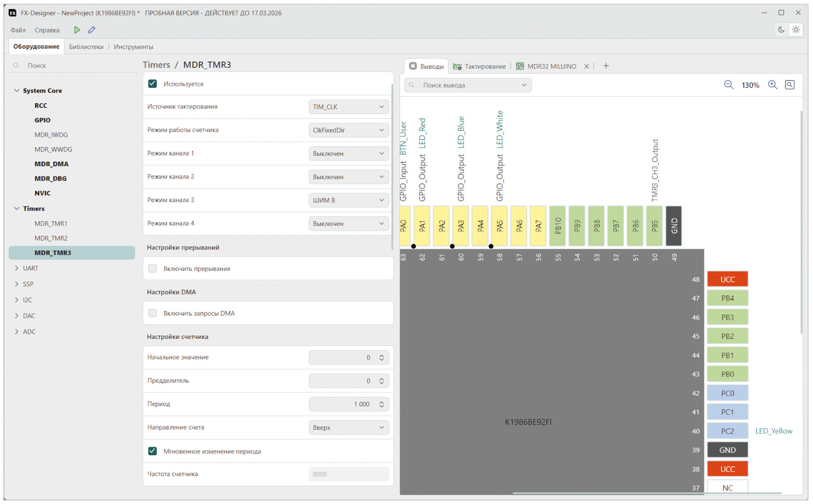This screenshot has width=813, height=504.
Task: Switch to dark theme moon icon
Action: pos(781,29)
